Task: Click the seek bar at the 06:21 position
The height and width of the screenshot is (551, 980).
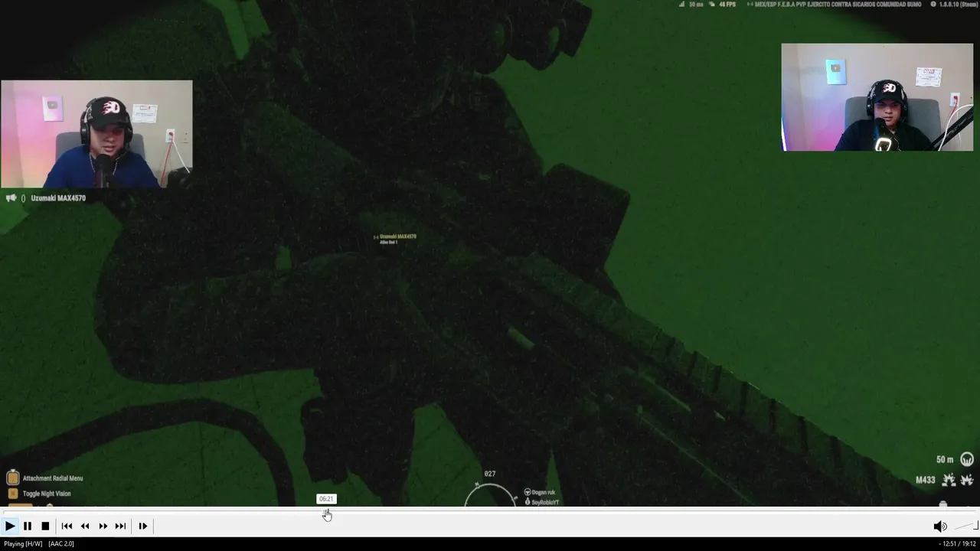Action: pyautogui.click(x=327, y=512)
